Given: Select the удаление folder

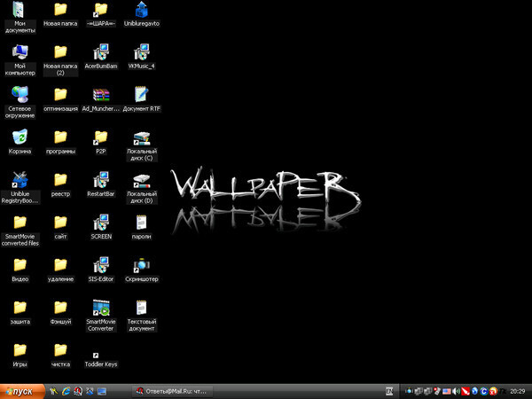Looking at the screenshot, I should coord(60,270).
